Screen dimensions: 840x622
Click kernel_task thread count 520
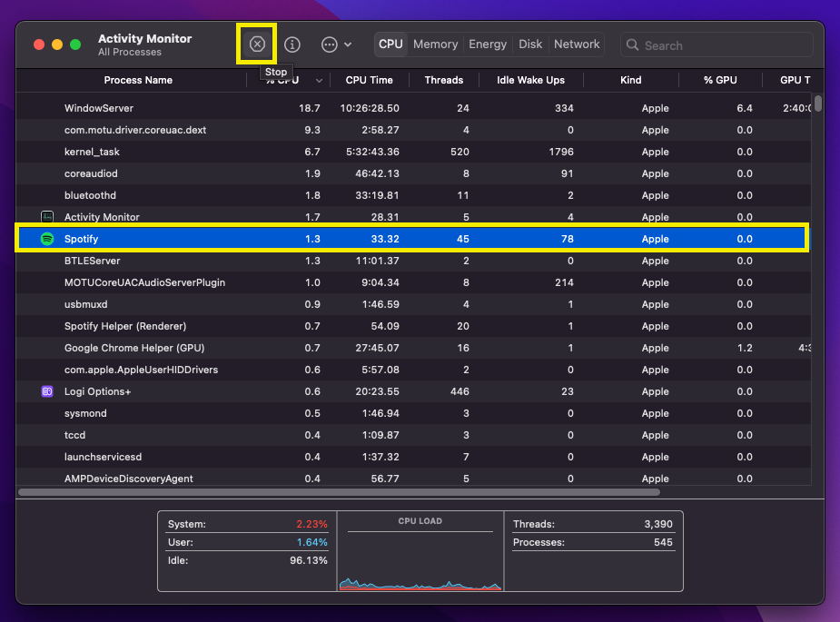point(460,152)
